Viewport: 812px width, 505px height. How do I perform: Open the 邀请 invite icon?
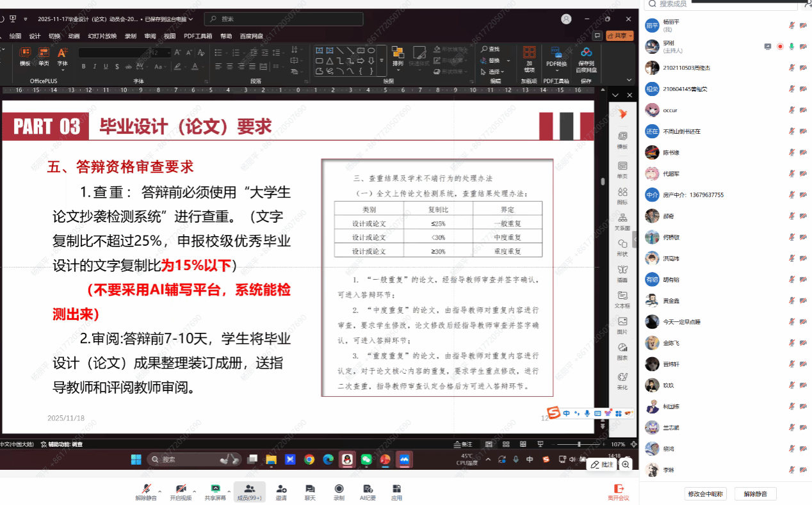click(280, 491)
